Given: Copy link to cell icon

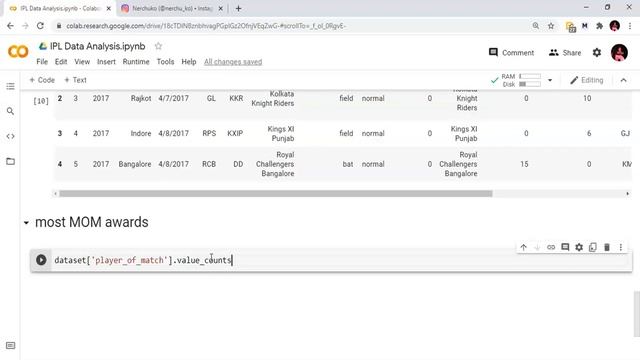Looking at the screenshot, I should [551, 247].
